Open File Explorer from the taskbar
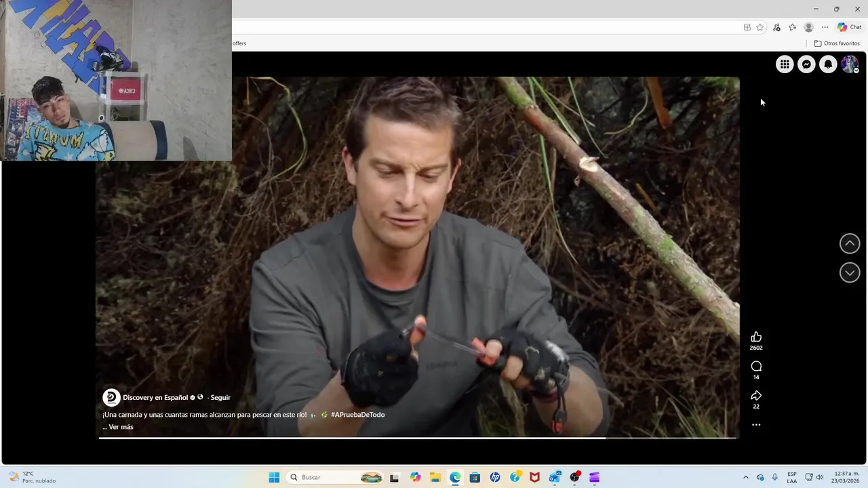The image size is (868, 488). point(435,477)
